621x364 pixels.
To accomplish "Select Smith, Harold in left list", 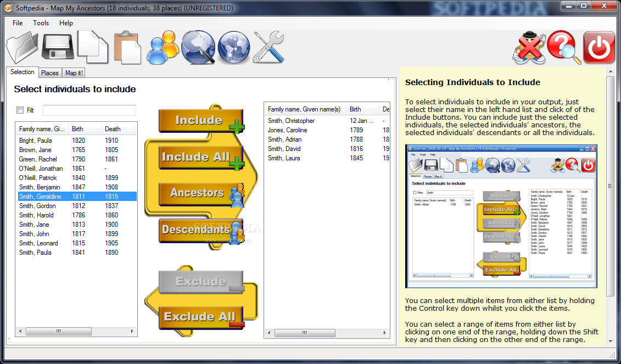I will click(77, 215).
